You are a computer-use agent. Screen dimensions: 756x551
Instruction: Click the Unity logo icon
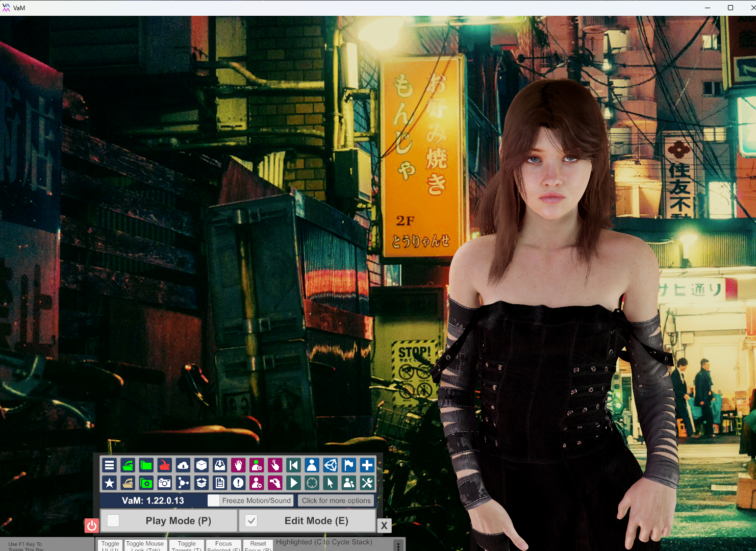coord(330,465)
